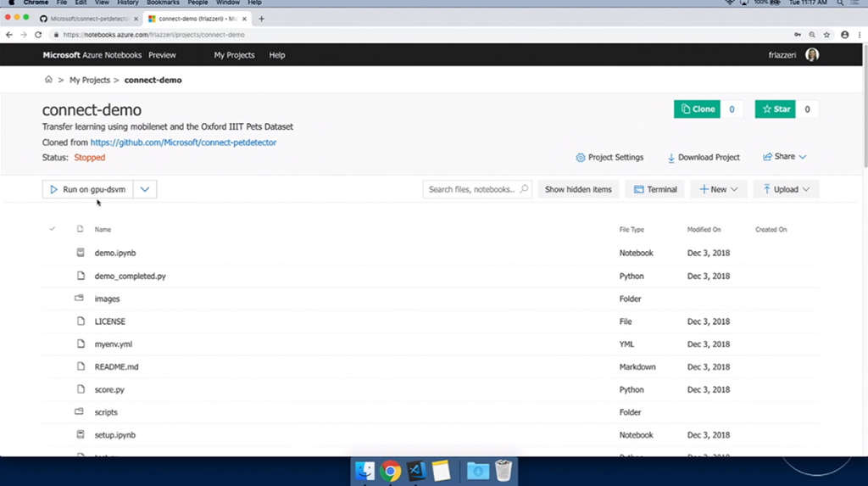
Task: Click the file icon beside demo_completed.py
Action: click(x=81, y=276)
